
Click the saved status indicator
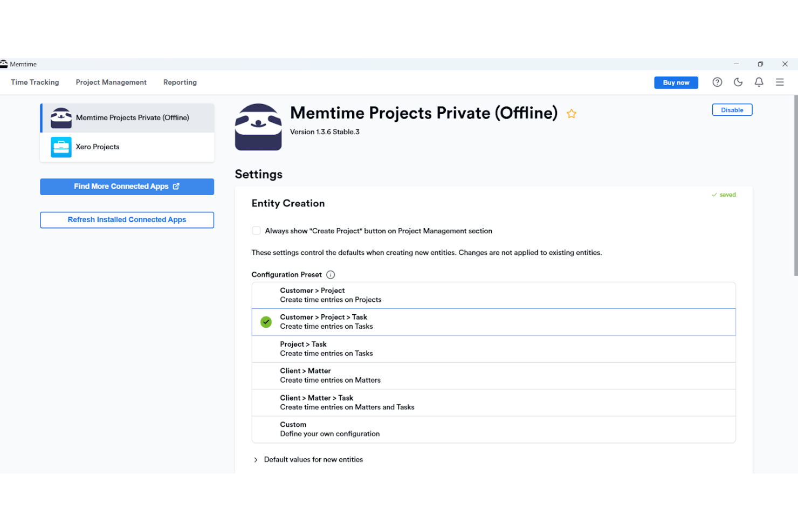coord(724,195)
